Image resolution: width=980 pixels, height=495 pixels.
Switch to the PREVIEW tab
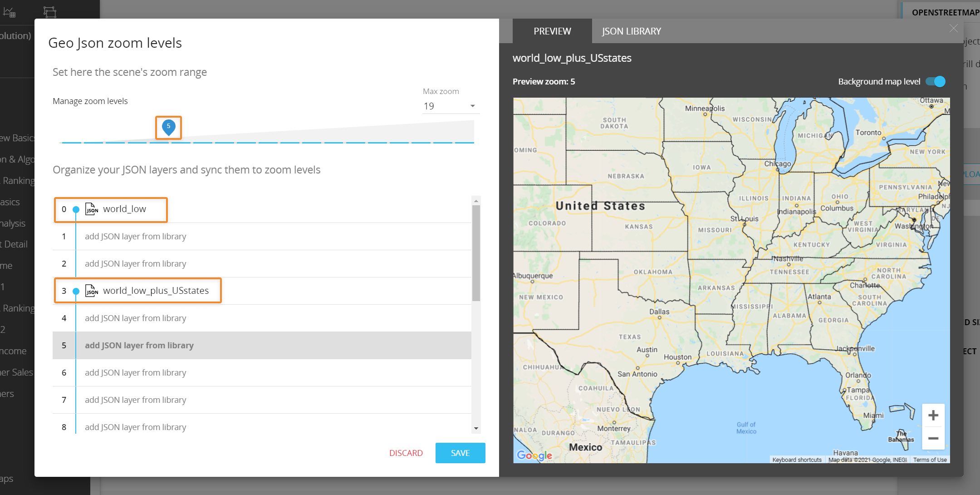552,31
